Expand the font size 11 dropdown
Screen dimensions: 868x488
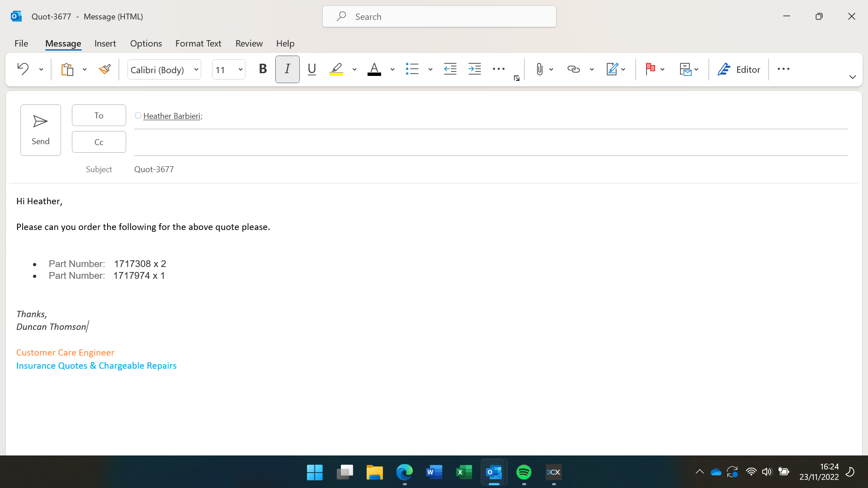click(241, 70)
